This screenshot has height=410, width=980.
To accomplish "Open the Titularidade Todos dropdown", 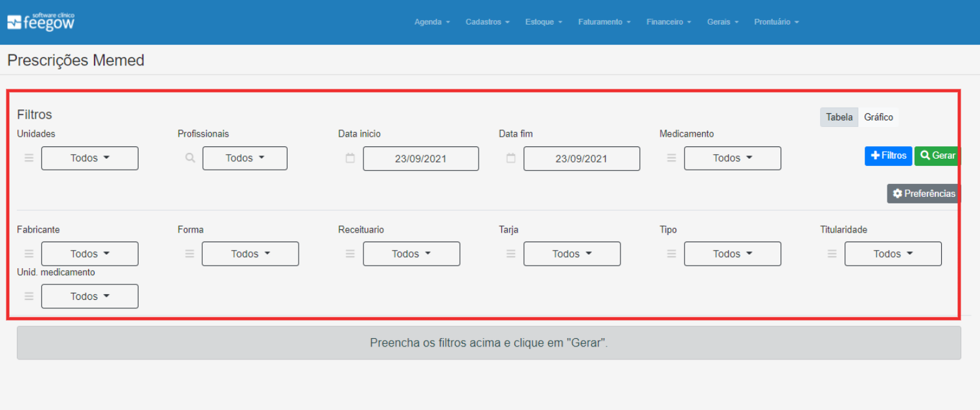I will tap(893, 254).
